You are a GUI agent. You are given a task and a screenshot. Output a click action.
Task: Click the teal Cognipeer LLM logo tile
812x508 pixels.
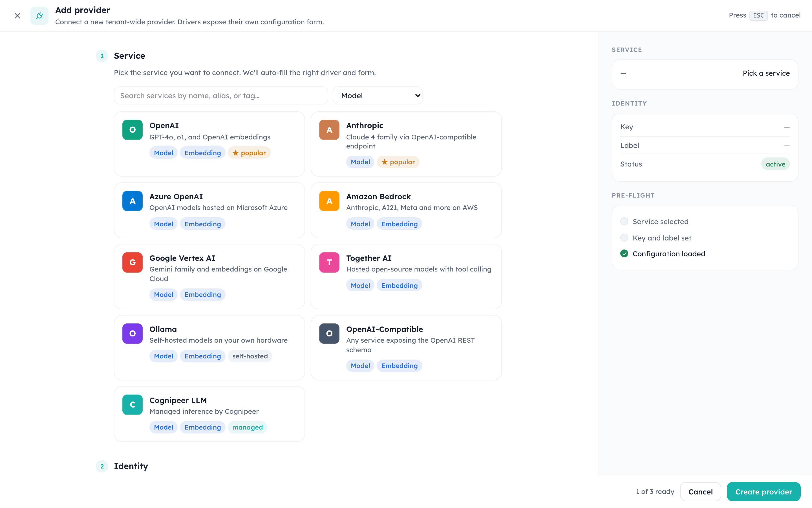tap(133, 405)
